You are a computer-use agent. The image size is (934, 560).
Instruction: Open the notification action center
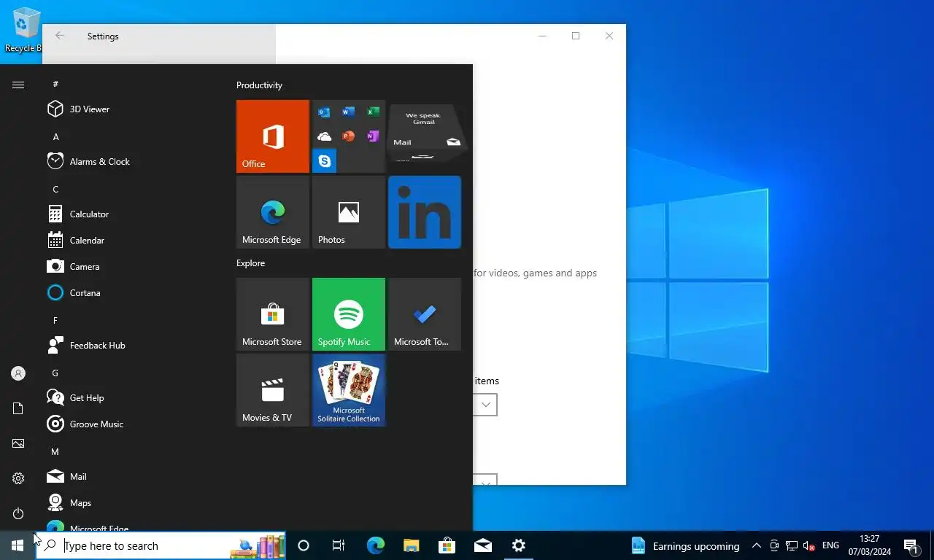click(911, 545)
